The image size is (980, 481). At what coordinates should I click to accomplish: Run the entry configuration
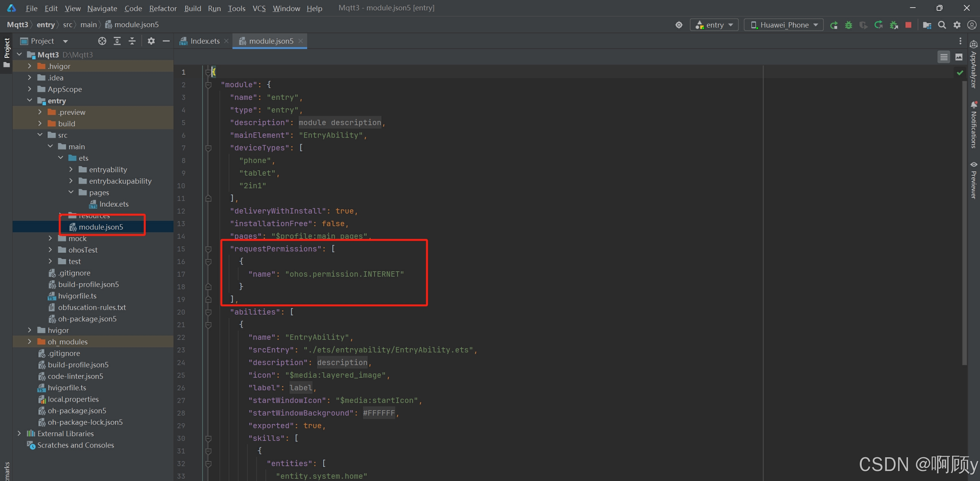(834, 25)
